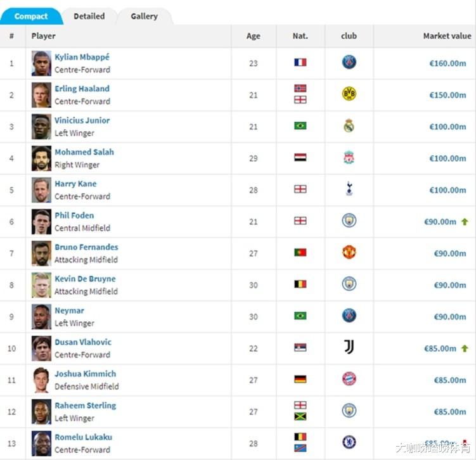Select the Compact tab
This screenshot has height=460, width=476.
(31, 16)
